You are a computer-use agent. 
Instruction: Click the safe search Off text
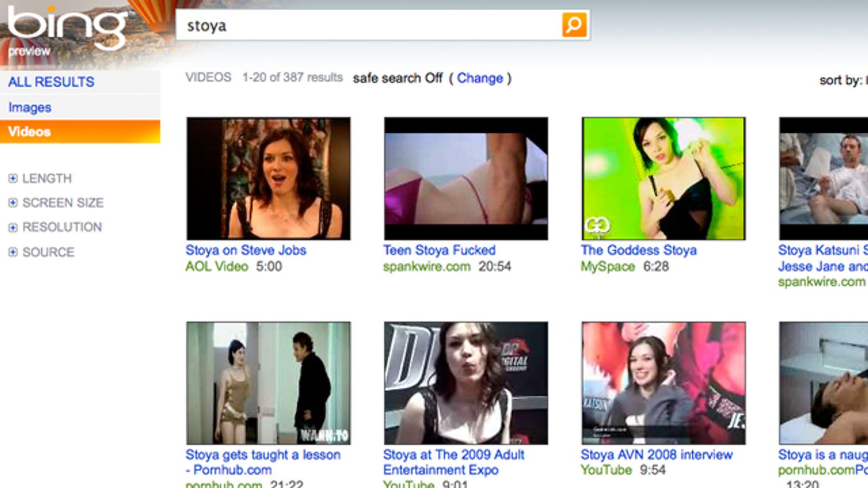point(398,78)
